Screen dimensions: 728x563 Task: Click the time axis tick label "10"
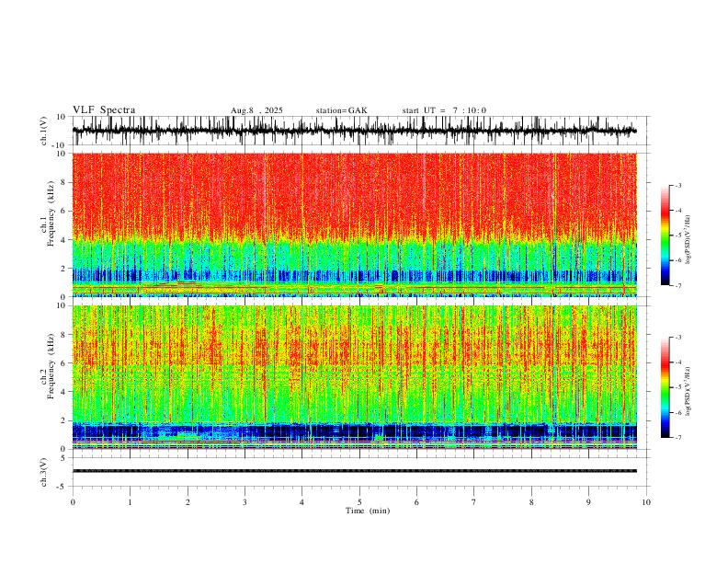[x=646, y=502]
